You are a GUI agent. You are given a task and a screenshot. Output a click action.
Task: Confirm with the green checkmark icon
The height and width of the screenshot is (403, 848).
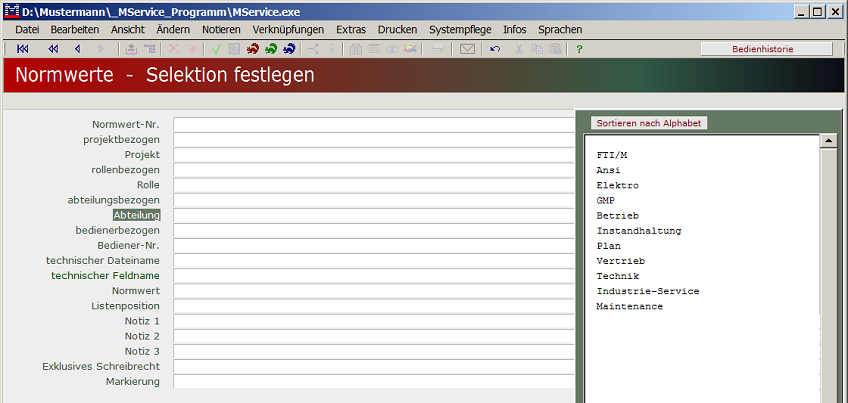[216, 49]
